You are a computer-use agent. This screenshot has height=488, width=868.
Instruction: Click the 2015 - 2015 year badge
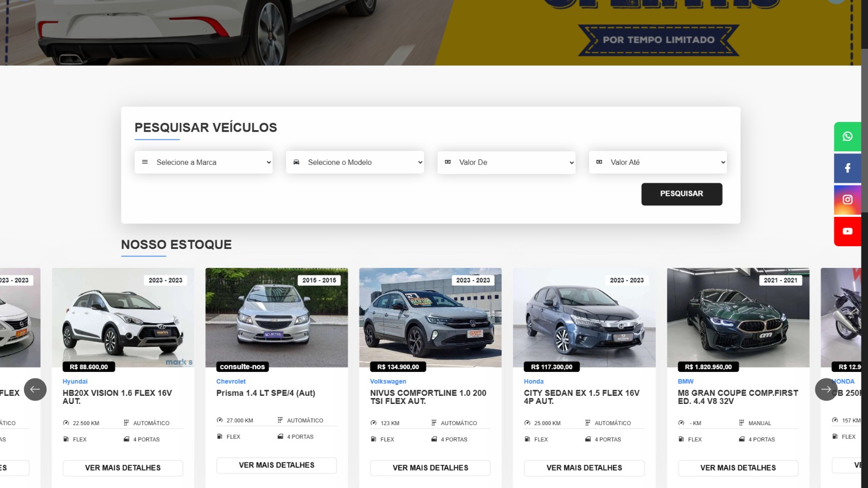click(x=320, y=280)
